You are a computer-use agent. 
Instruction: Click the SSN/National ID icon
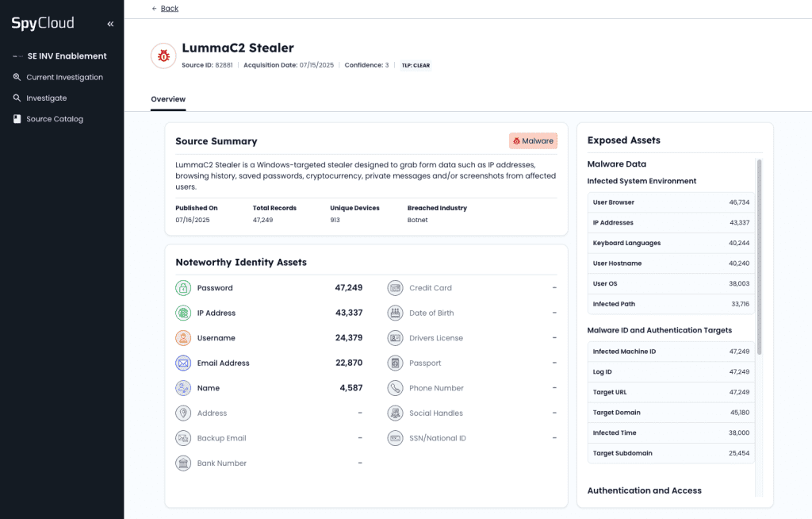click(x=395, y=438)
